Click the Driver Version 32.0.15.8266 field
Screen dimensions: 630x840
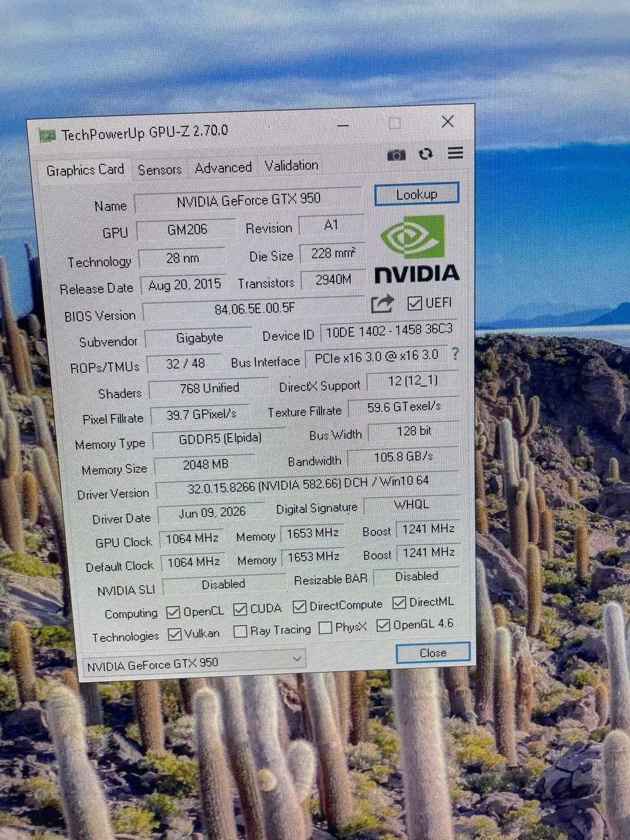click(x=308, y=484)
